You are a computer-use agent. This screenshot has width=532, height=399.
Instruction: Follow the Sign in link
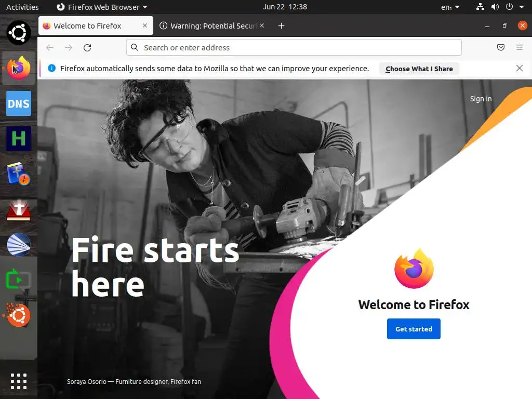[481, 99]
